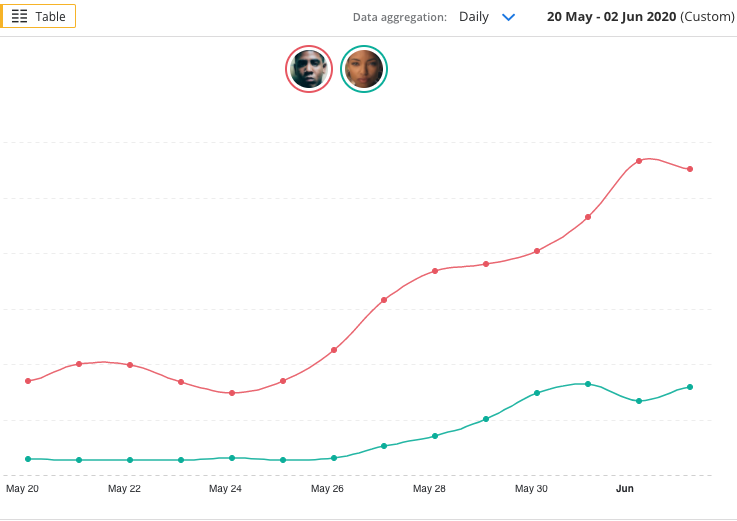Click the red data point at May 28
The height and width of the screenshot is (521, 737).
(435, 271)
